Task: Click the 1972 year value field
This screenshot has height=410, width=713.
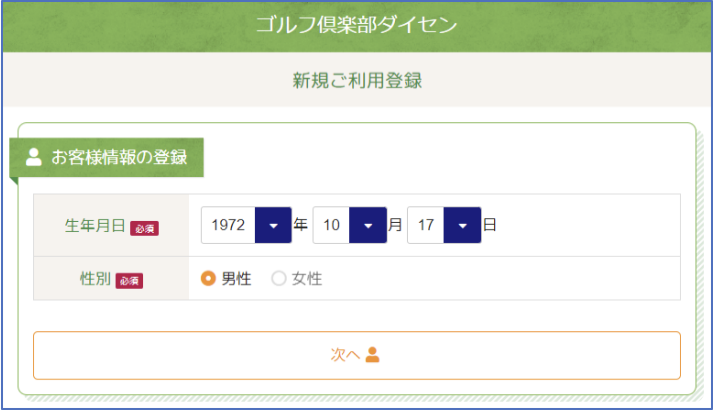Action: click(229, 225)
